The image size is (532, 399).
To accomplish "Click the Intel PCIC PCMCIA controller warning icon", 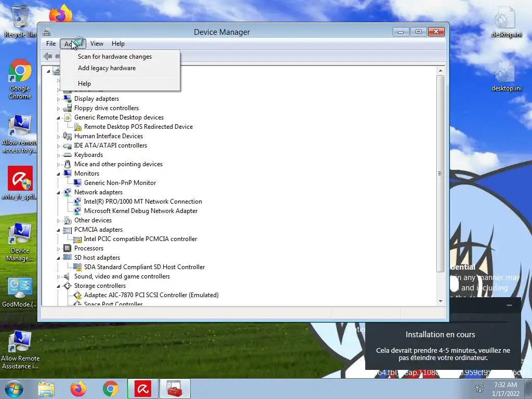I will (77, 239).
